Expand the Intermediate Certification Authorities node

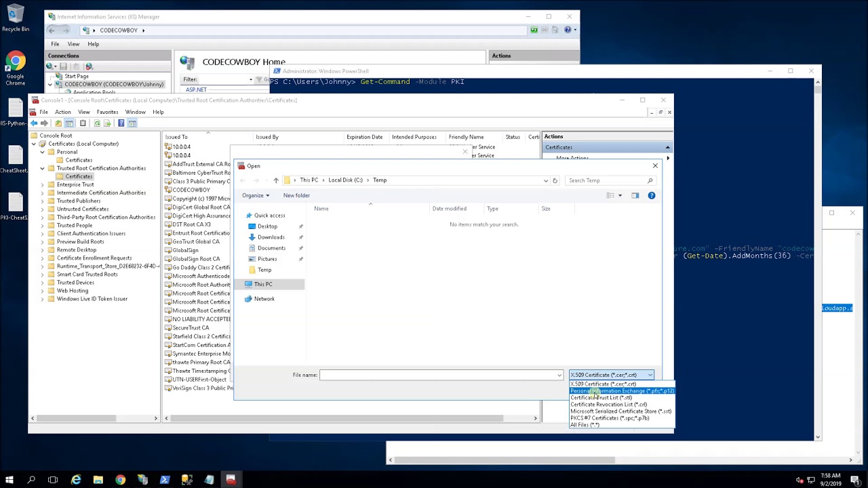point(42,192)
